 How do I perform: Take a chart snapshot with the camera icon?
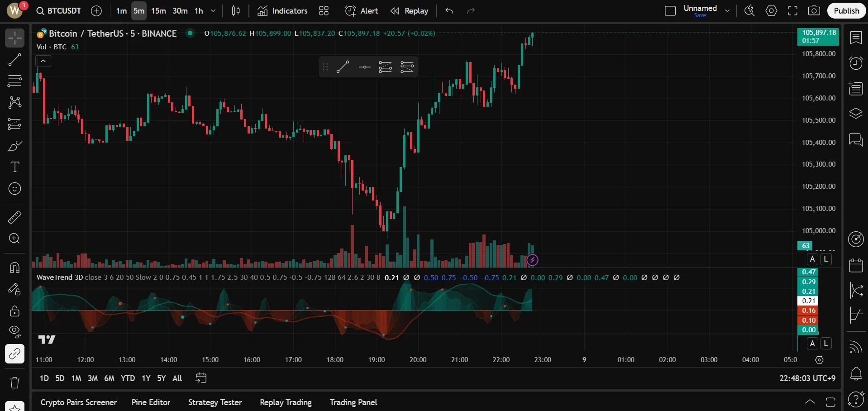click(814, 11)
